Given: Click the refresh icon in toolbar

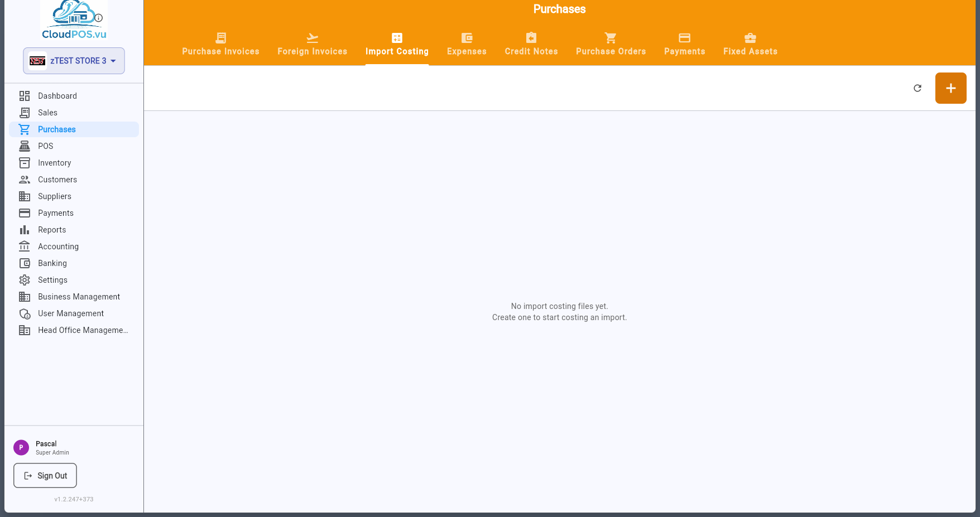Looking at the screenshot, I should pos(917,88).
